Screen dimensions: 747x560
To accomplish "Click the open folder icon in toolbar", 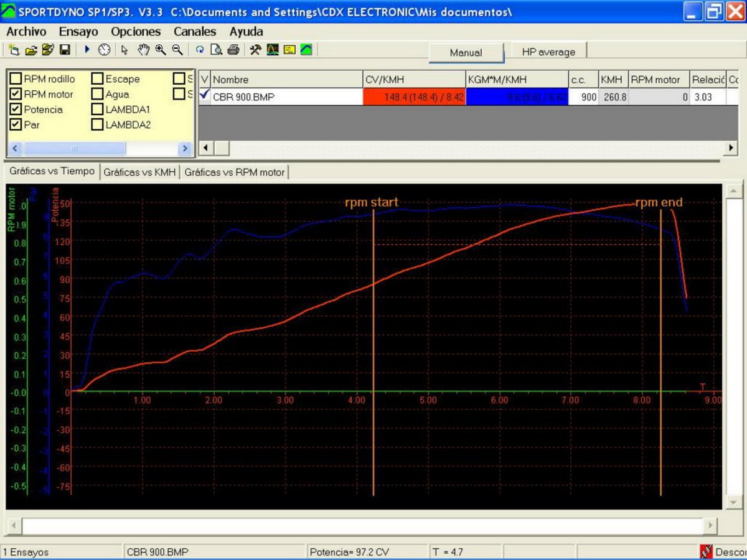I will point(31,50).
